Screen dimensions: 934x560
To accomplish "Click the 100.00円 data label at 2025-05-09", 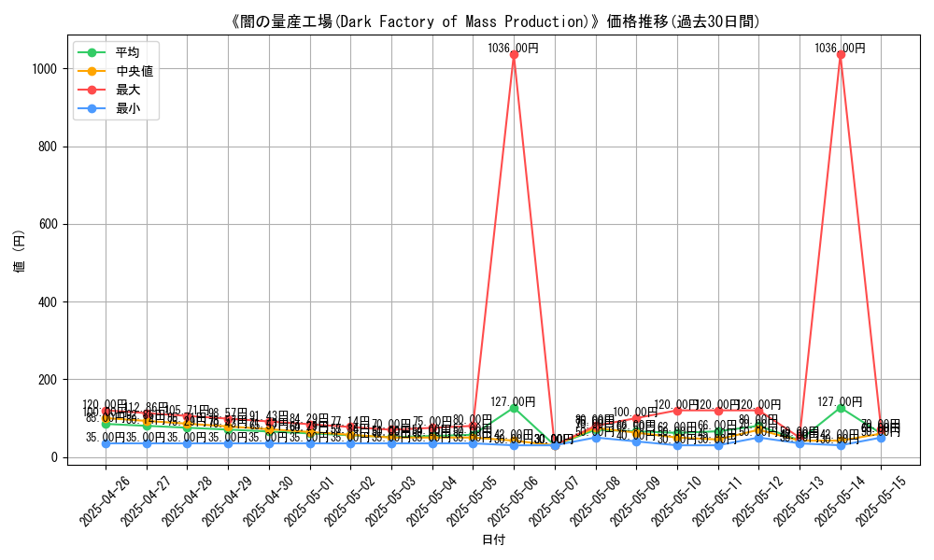I will (635, 412).
